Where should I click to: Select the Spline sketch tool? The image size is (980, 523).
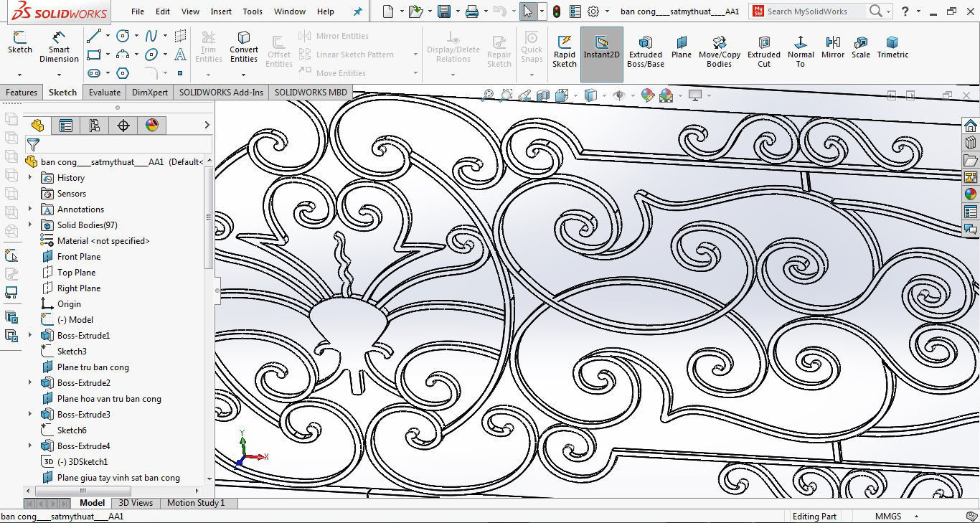coord(151,36)
